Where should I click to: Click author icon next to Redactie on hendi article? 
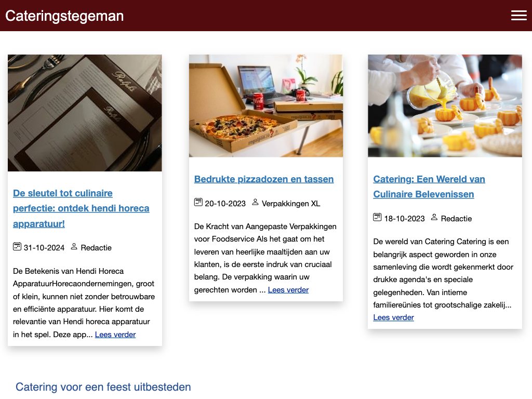(x=74, y=247)
